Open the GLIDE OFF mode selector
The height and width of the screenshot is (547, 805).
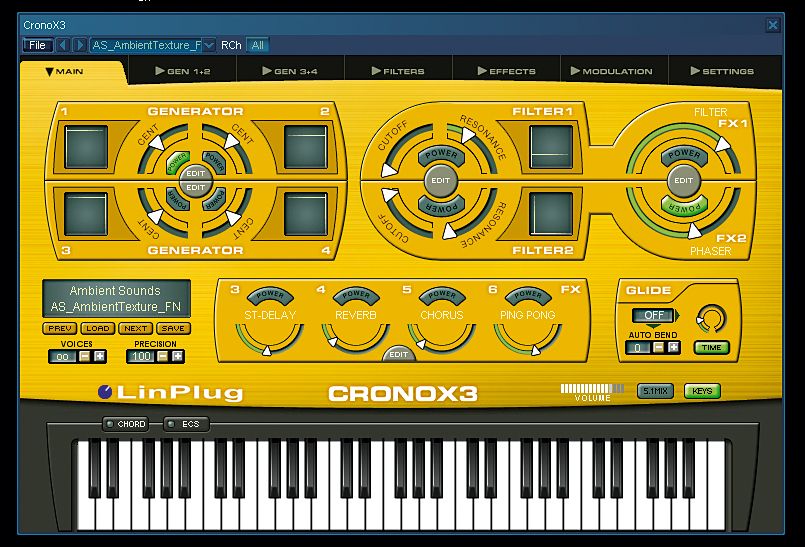(656, 315)
